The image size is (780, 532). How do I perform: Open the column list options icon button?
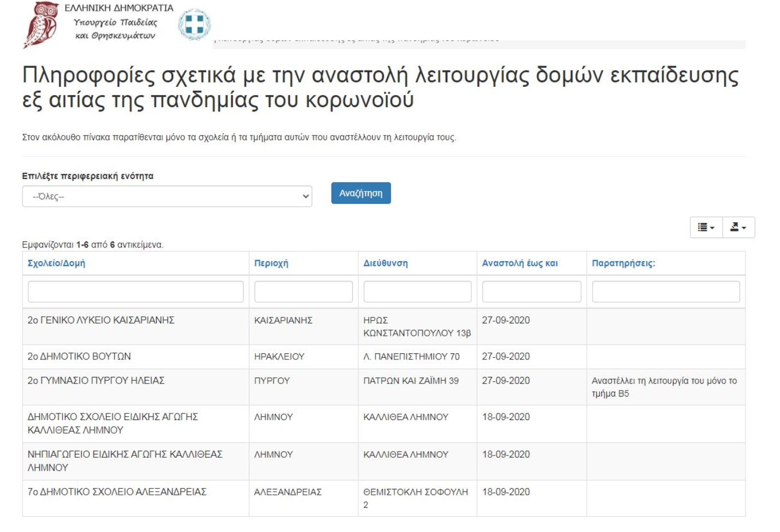point(706,227)
